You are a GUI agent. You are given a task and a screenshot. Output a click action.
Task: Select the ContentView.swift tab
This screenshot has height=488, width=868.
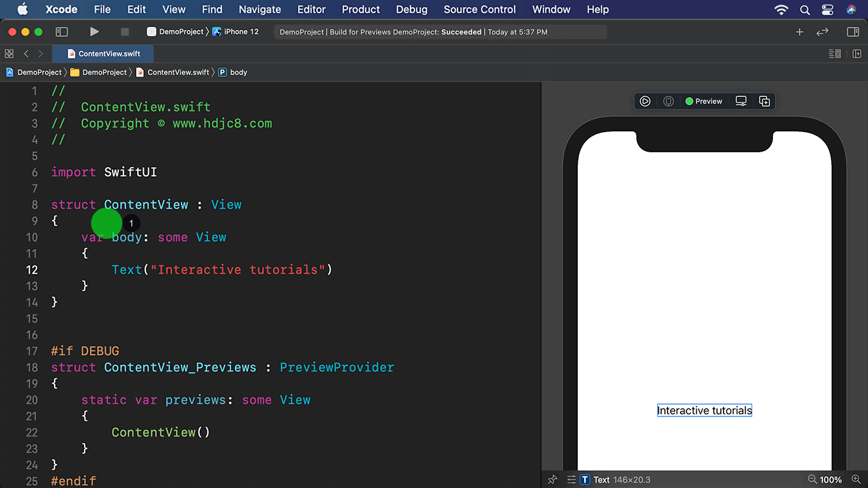(103, 54)
